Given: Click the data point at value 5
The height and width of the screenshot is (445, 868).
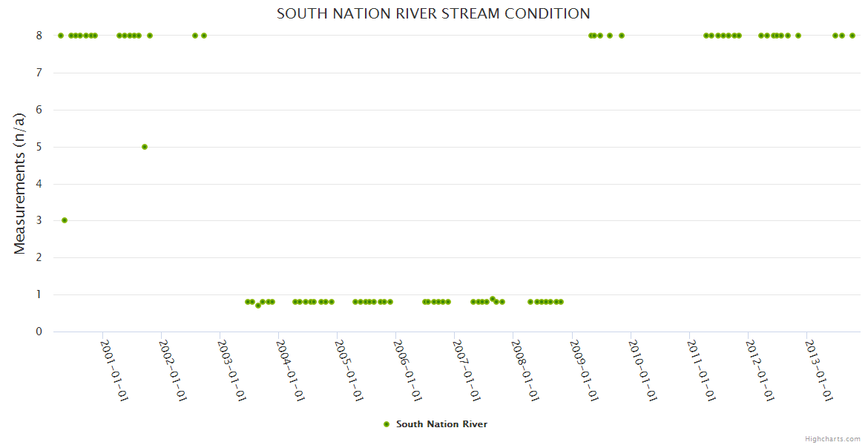Looking at the screenshot, I should click(145, 147).
